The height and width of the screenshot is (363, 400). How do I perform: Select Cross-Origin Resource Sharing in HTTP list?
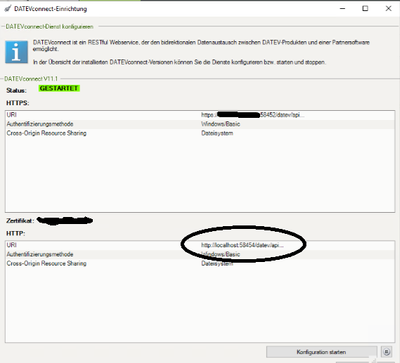pyautogui.click(x=200, y=264)
